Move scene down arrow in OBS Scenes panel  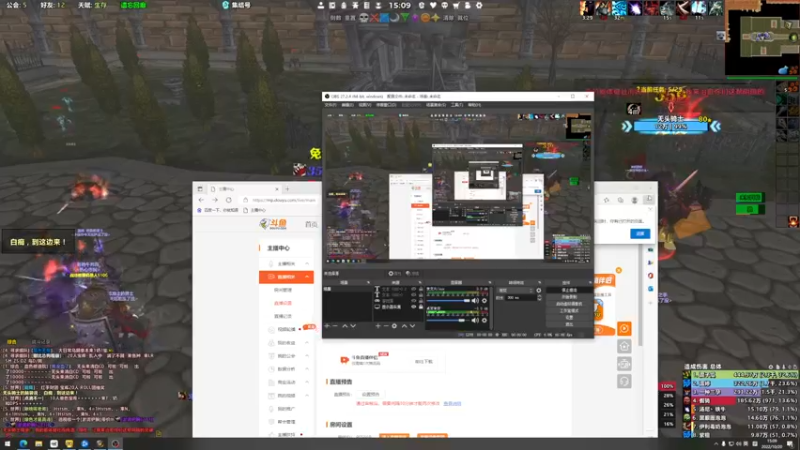(x=353, y=326)
